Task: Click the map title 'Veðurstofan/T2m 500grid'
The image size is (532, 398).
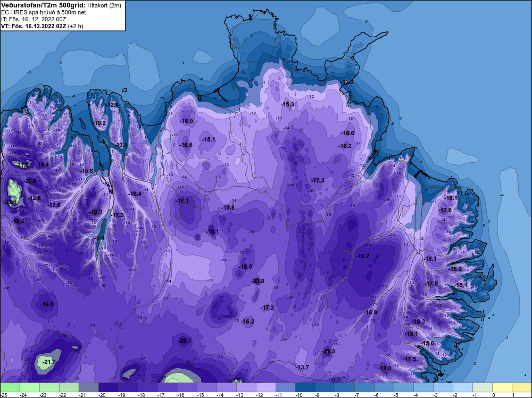Action: coord(44,5)
